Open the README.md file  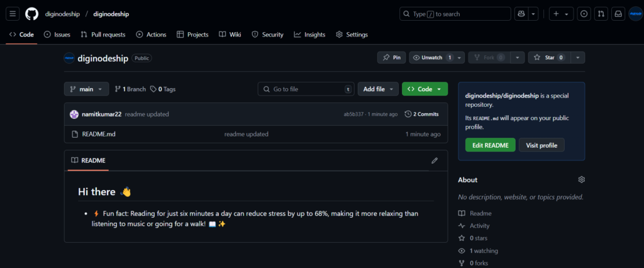pos(99,134)
